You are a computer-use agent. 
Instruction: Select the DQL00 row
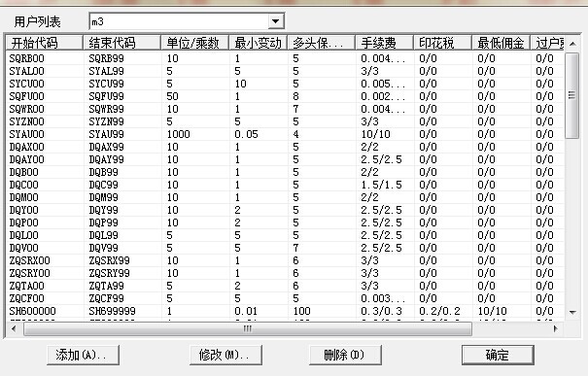click(x=285, y=235)
